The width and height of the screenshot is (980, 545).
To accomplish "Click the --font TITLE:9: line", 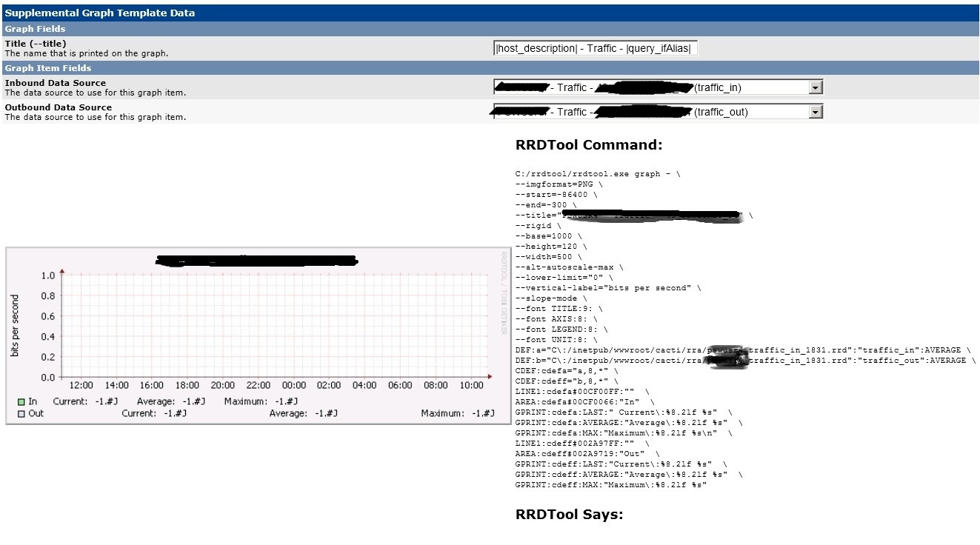I will [x=559, y=308].
